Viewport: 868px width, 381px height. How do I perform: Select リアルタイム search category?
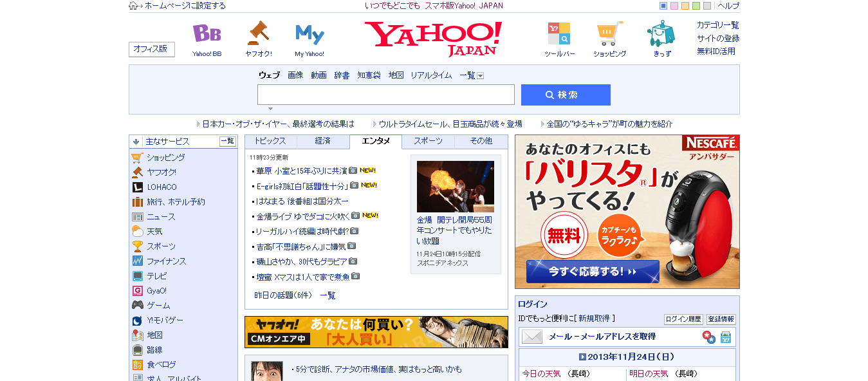pyautogui.click(x=431, y=75)
